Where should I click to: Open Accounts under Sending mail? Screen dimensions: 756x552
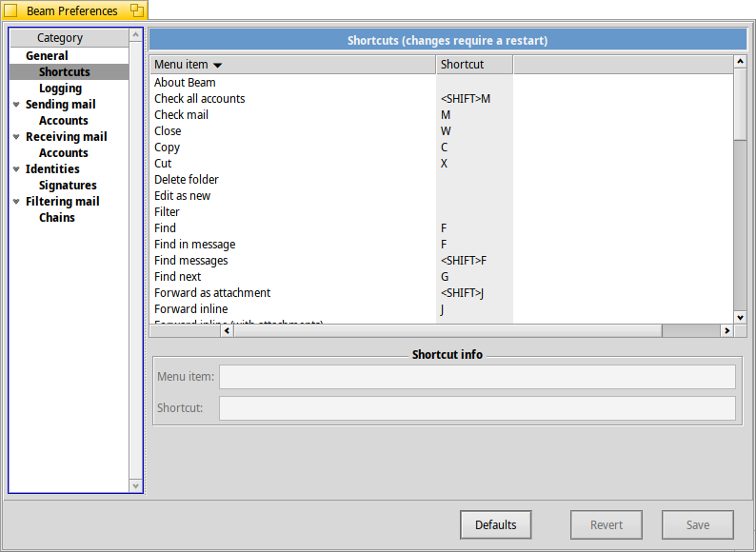point(69,121)
